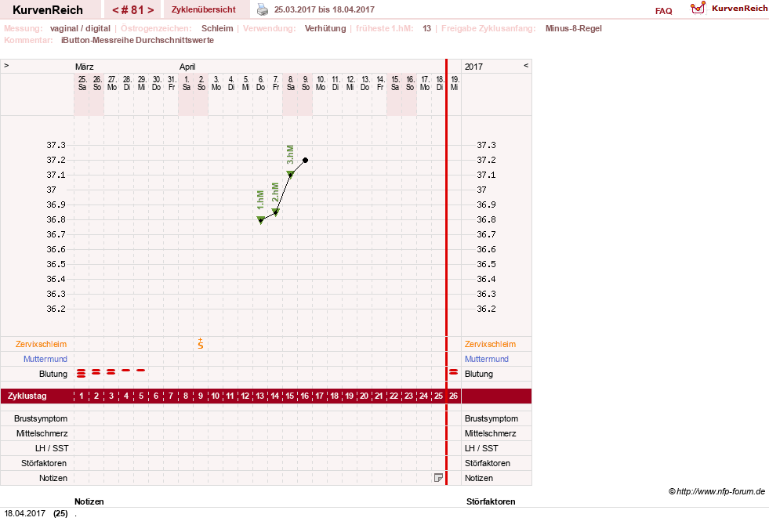
Task: Click the Verhütung usage value
Action: (325, 28)
